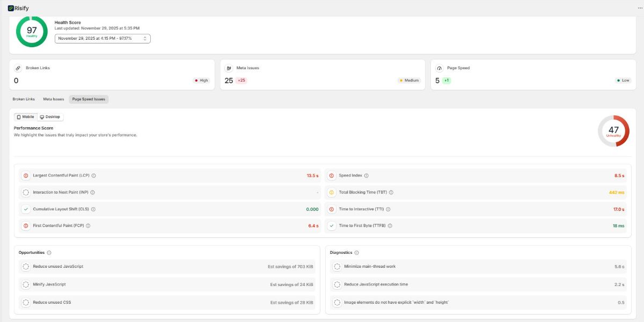Screen dimensions: 644x322
Task: Click the Risify logo icon
Action: point(11,8)
